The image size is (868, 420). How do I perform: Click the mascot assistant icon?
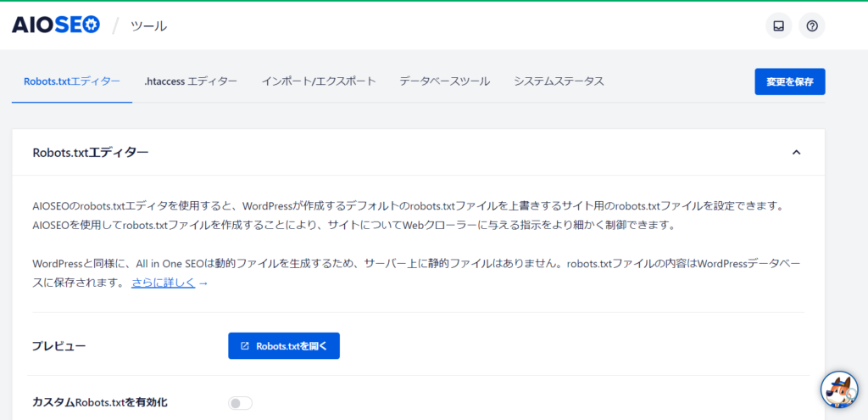839,389
